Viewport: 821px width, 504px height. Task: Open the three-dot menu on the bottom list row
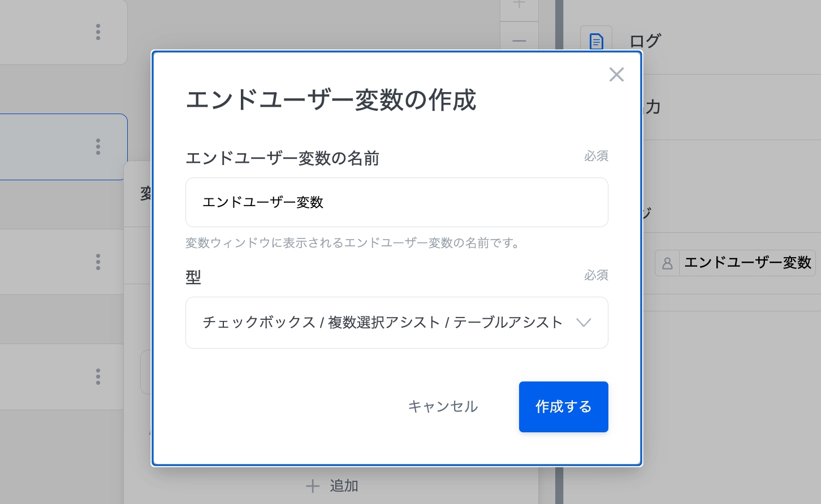pyautogui.click(x=98, y=377)
